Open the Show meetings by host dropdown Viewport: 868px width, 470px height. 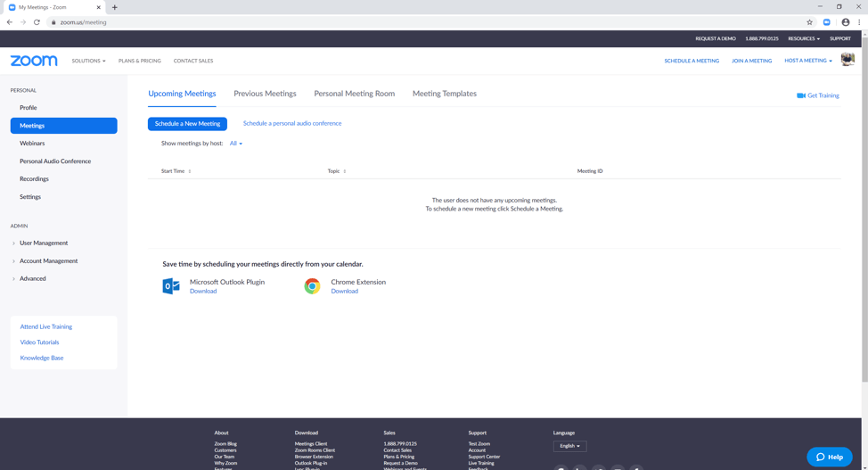coord(236,144)
